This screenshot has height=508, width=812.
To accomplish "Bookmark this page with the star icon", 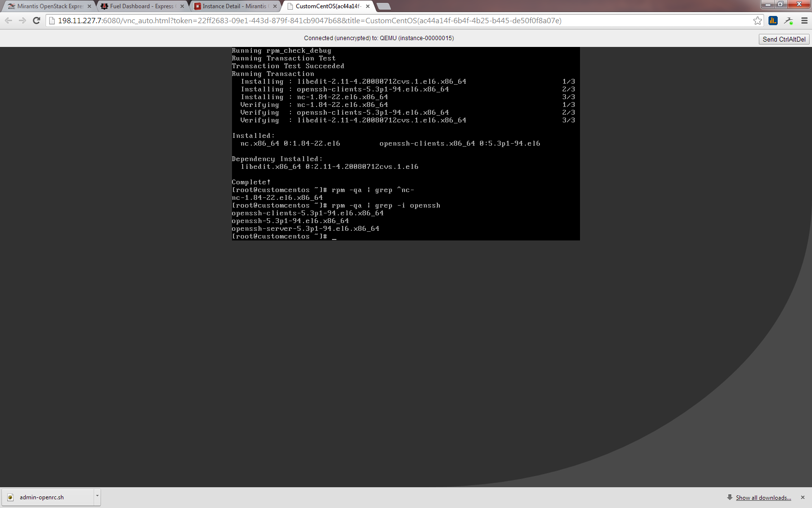I will (757, 20).
